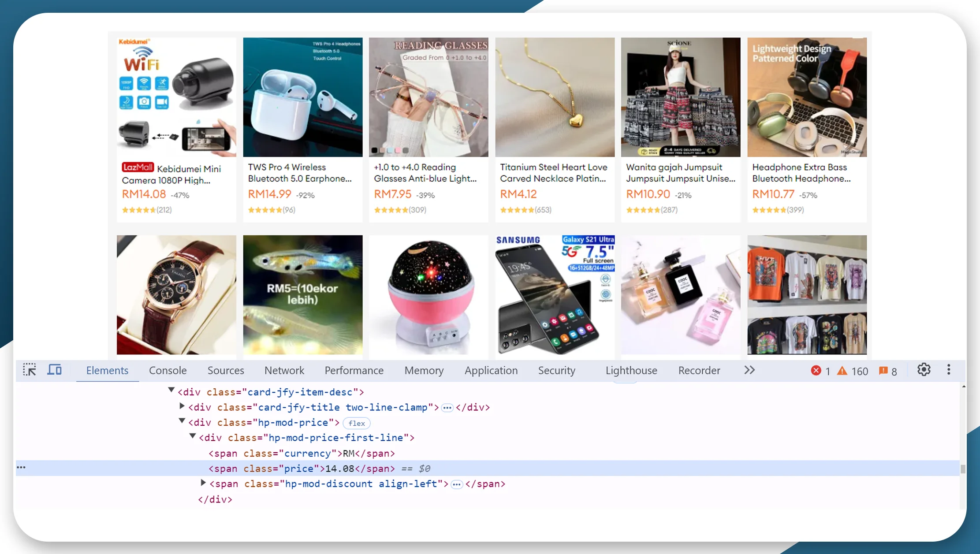Click the Console tab in DevTools
Viewport: 980px width, 554px height.
point(168,370)
